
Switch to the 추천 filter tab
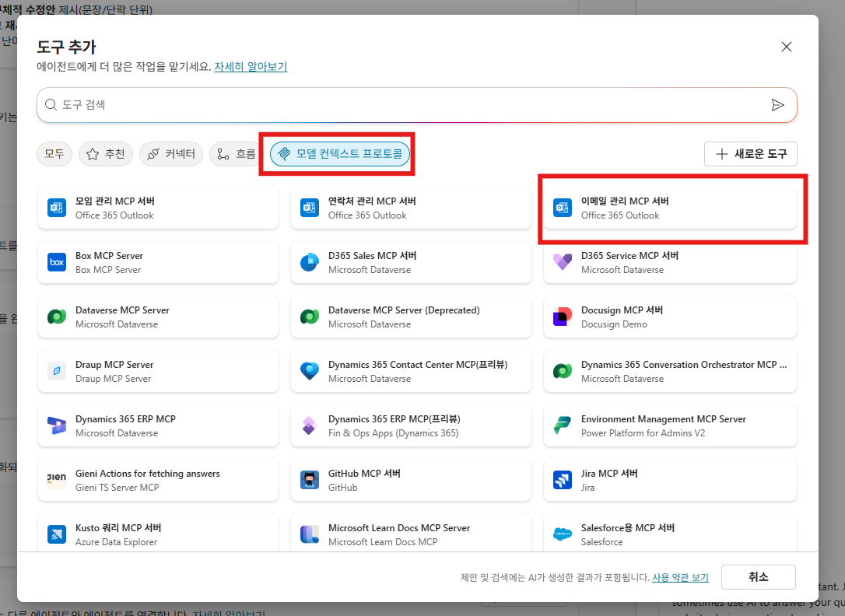pos(106,154)
